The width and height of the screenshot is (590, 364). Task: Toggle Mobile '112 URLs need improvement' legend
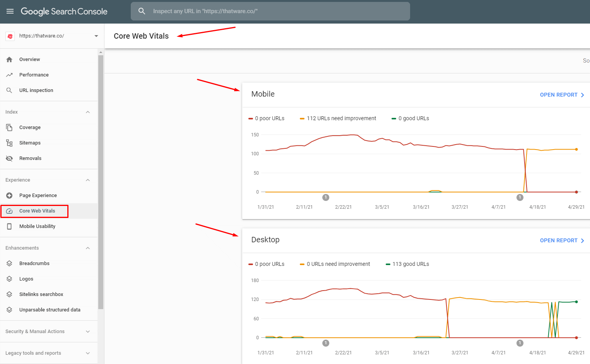click(338, 119)
